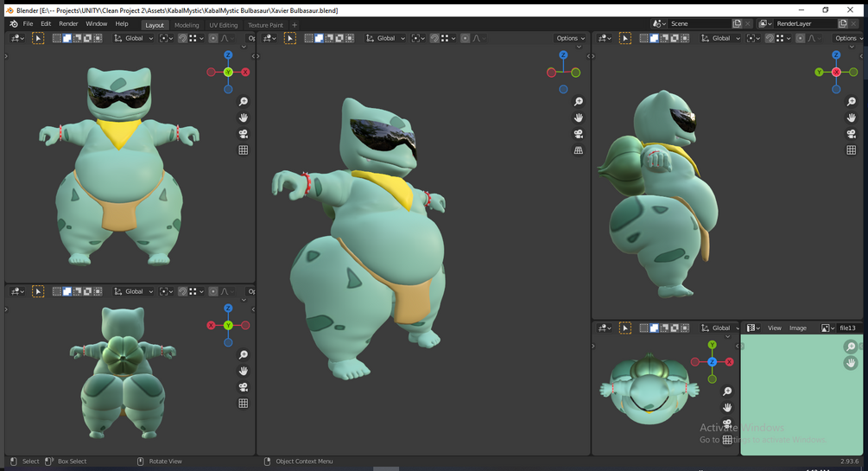Choose set-new-selection mode in top-left viewport header
This screenshot has width=868, height=471.
(x=56, y=38)
